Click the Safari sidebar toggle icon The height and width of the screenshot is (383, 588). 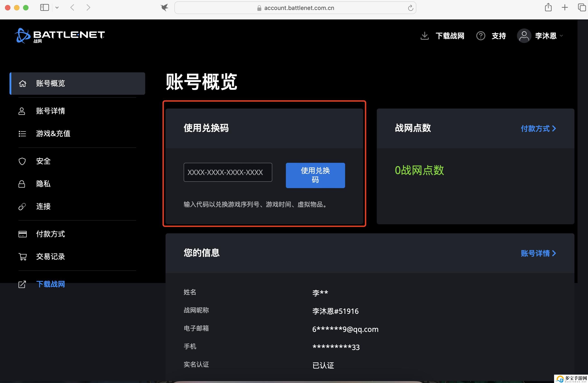[x=45, y=8]
